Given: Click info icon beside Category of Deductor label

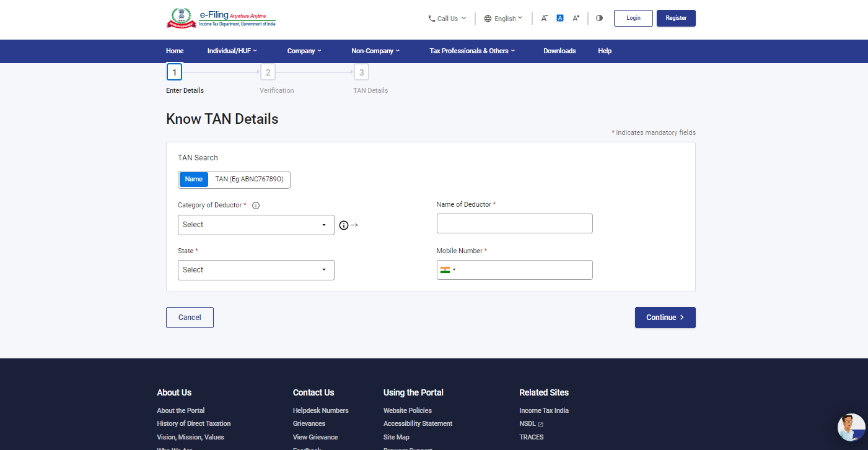Looking at the screenshot, I should (x=256, y=206).
